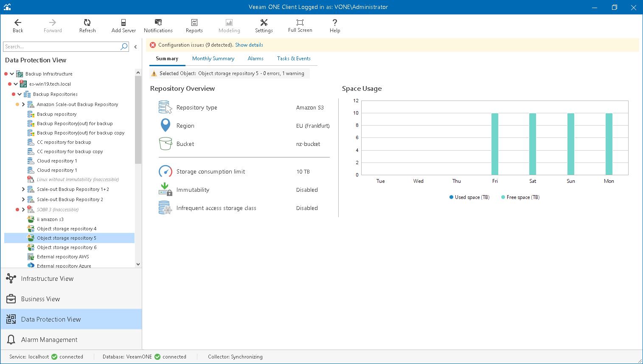Viewport: 643px width, 364px height.
Task: Collapse the left navigation pane
Action: point(135,47)
